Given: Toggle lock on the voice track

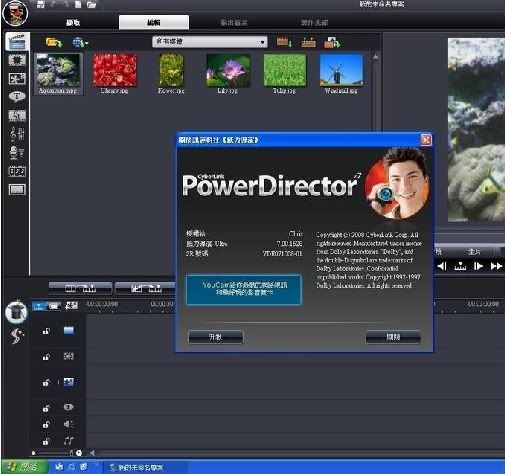Looking at the screenshot, I should [x=46, y=425].
